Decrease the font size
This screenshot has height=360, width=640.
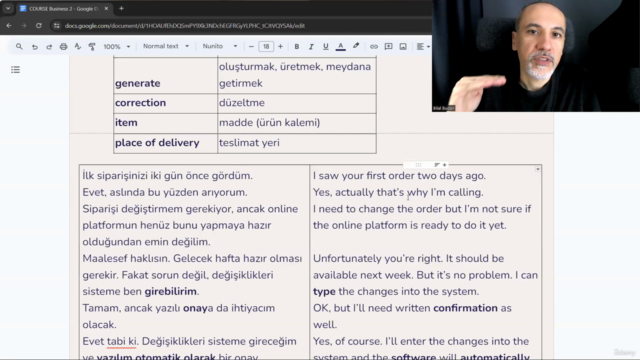(251, 47)
